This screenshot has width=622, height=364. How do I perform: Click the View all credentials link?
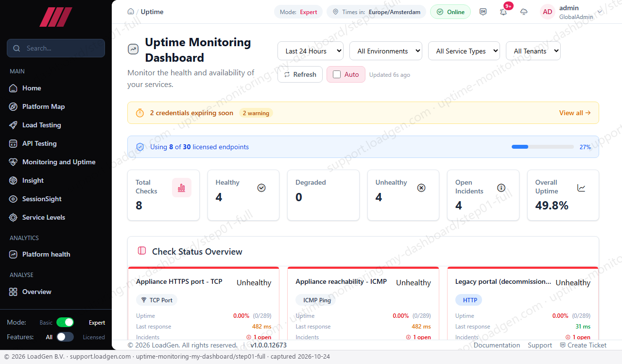(x=575, y=113)
